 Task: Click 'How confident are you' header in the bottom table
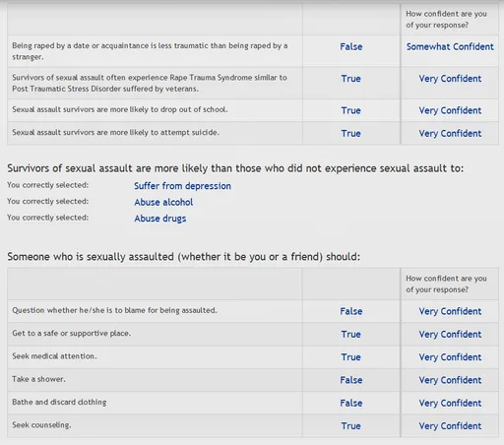pos(446,284)
